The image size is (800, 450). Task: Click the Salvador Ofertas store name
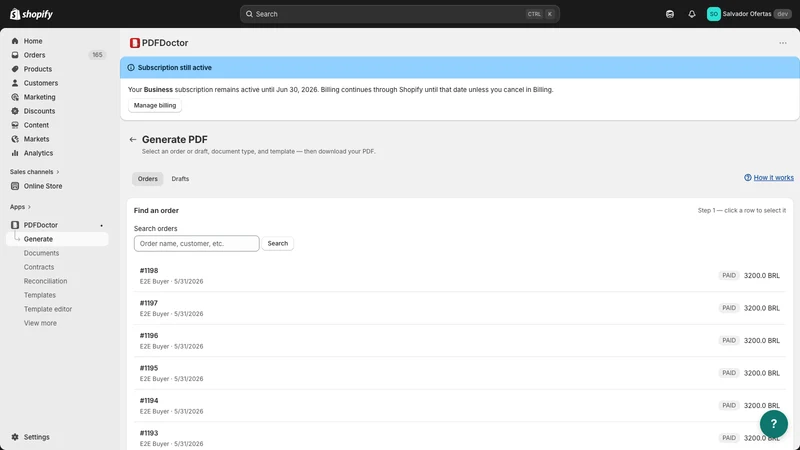(x=746, y=14)
